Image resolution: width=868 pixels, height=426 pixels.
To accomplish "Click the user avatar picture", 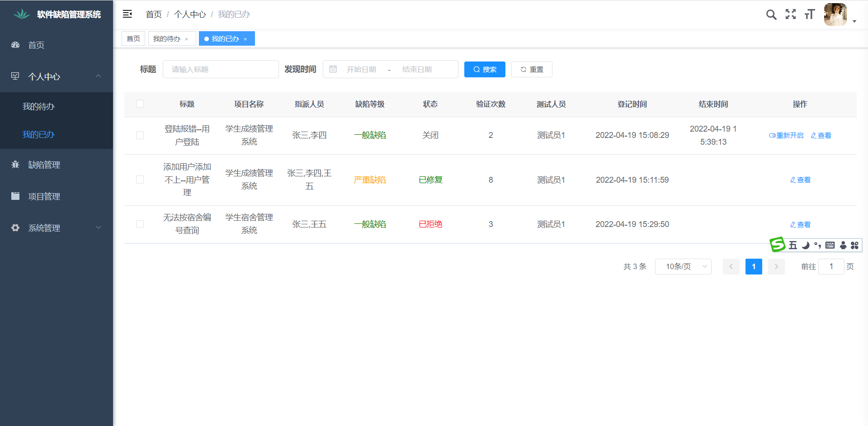I will point(835,14).
